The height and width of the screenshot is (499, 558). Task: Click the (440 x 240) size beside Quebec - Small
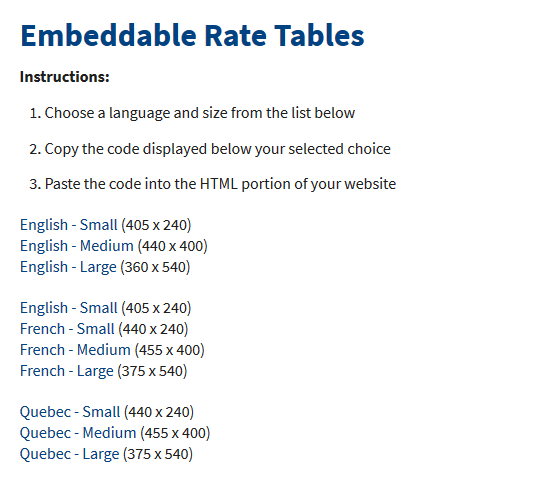click(159, 412)
